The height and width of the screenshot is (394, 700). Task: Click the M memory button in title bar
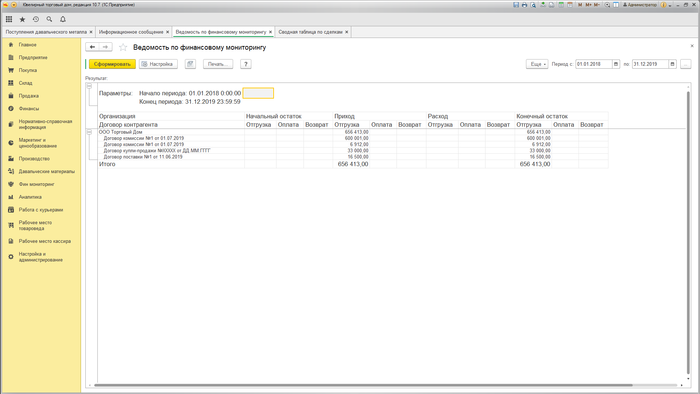pos(580,5)
